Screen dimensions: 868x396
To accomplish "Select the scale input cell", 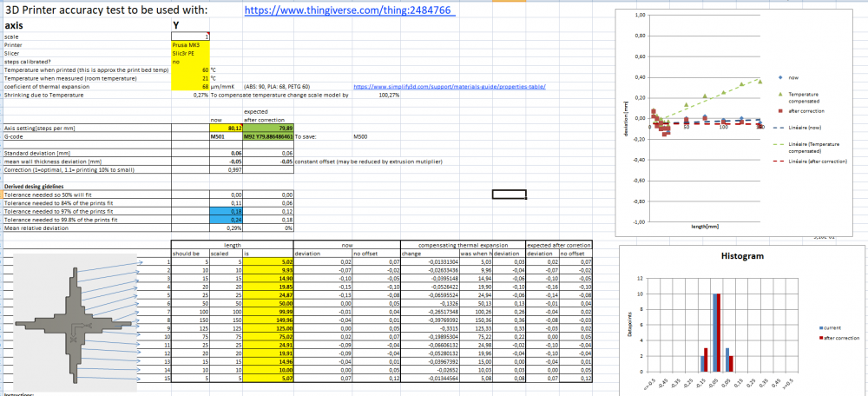I will tap(190, 36).
